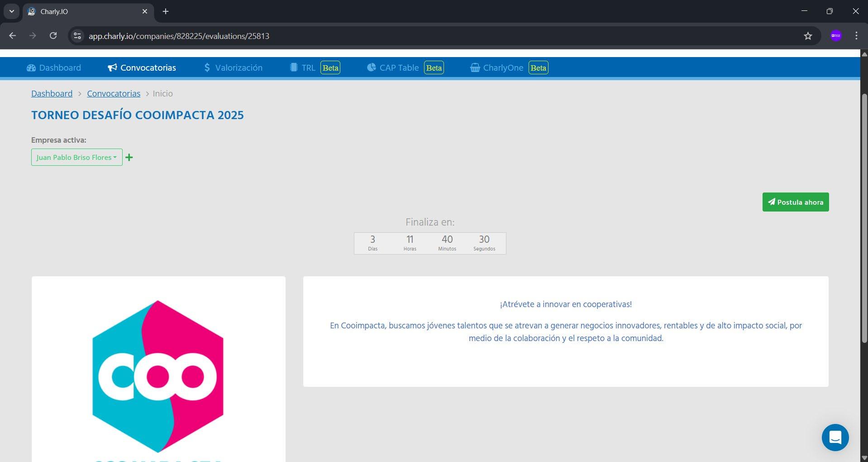This screenshot has width=868, height=462.
Task: Open the Chrome three-dot menu
Action: point(856,36)
